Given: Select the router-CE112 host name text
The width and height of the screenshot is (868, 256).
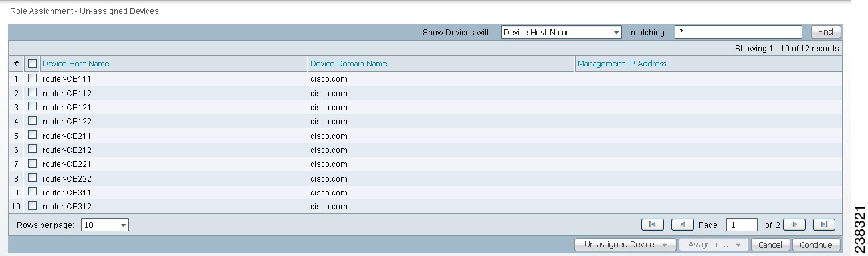Looking at the screenshot, I should [67, 94].
